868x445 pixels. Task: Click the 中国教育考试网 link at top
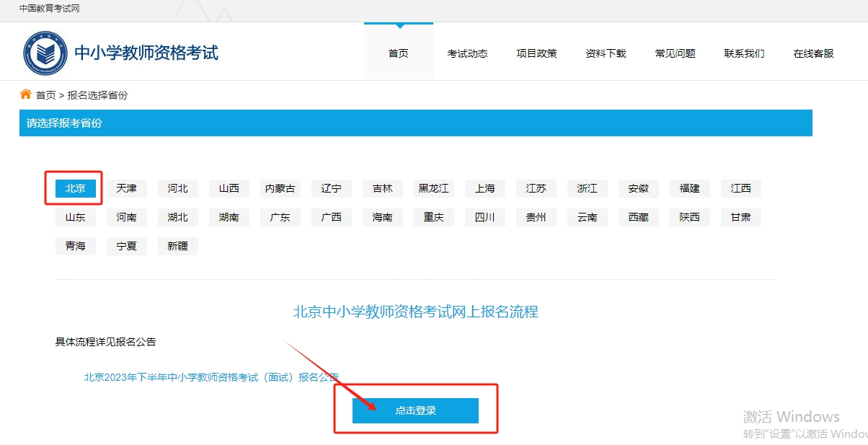pyautogui.click(x=49, y=9)
